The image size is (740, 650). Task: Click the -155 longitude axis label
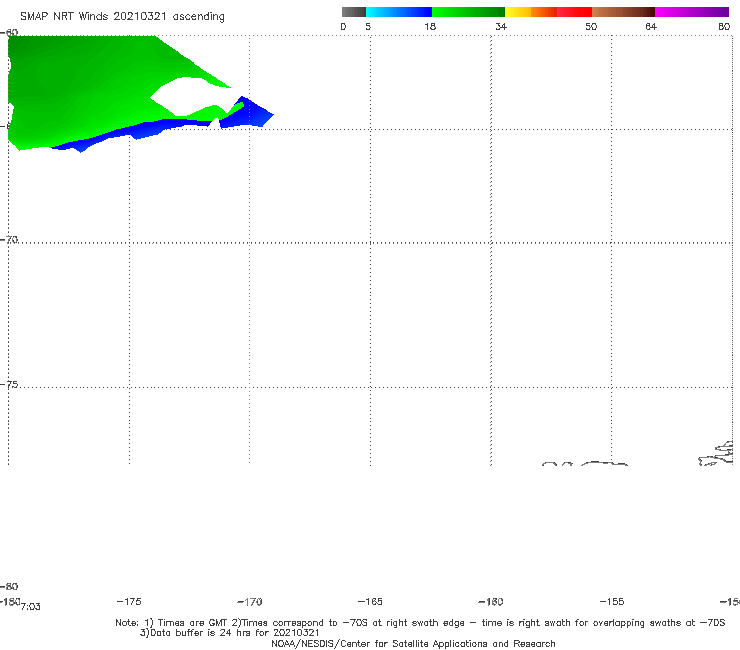pos(612,602)
